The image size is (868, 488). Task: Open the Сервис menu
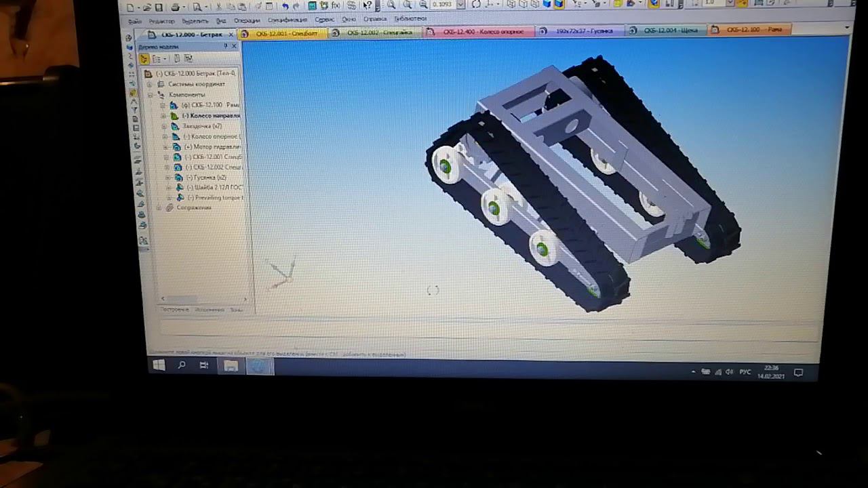324,20
